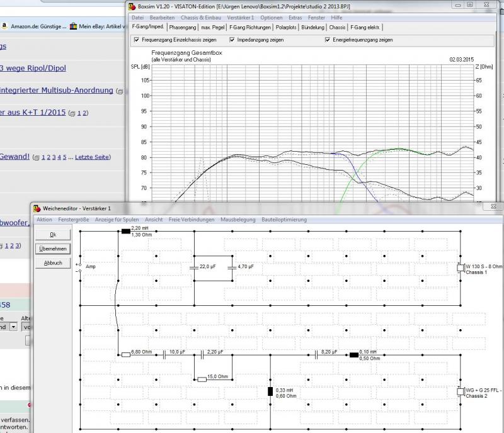This screenshot has height=433, width=504.
Task: Select the 0,33 mH coil symbol
Action: tap(270, 391)
